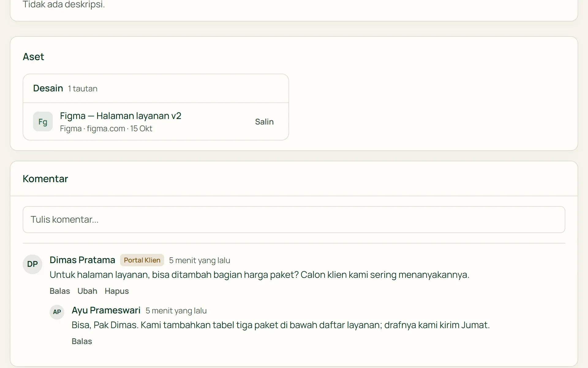Screen dimensions: 588x368
Task: Delete Dimas Pratama's comment with Hapus
Action: [117, 291]
